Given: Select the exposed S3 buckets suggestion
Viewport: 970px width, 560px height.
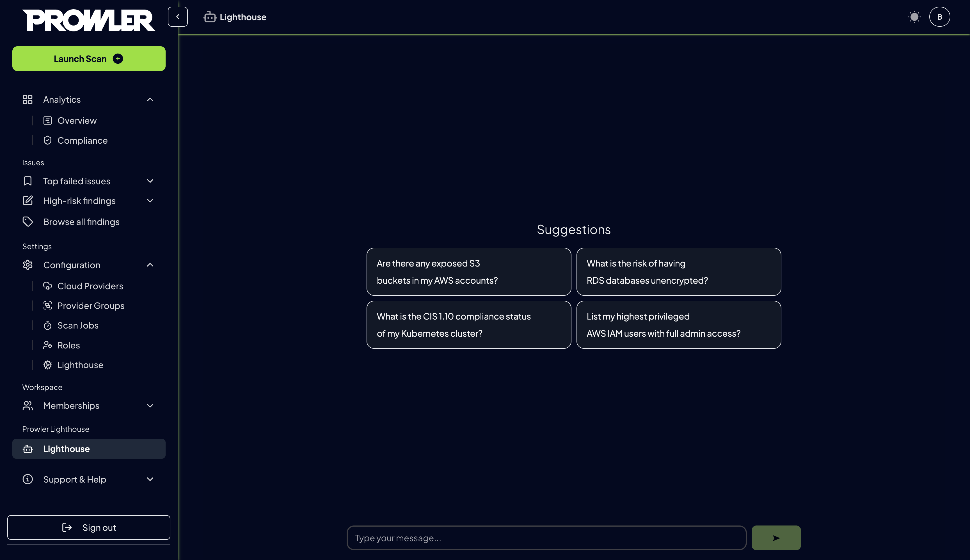Looking at the screenshot, I should [x=468, y=272].
